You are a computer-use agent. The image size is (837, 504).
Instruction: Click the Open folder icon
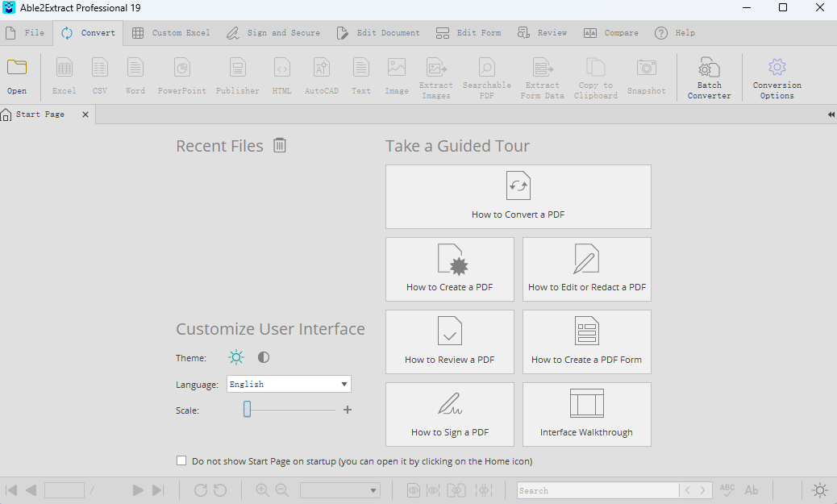tap(17, 68)
